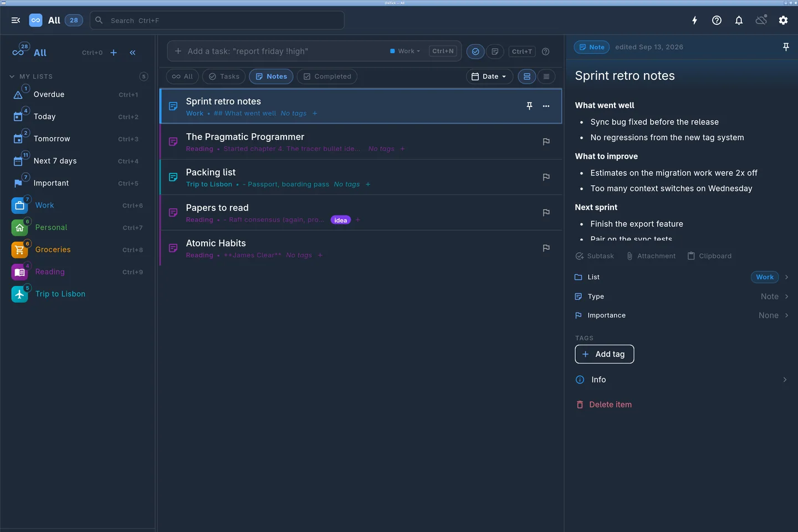This screenshot has height=532, width=798.
Task: Open more options on Sprint retro notes
Action: click(546, 106)
